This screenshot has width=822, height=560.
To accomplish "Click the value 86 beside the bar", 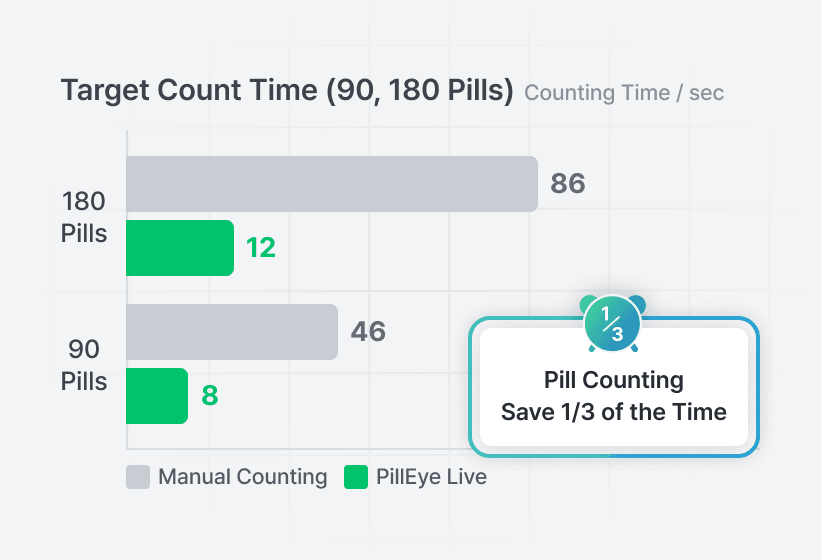I will click(568, 184).
